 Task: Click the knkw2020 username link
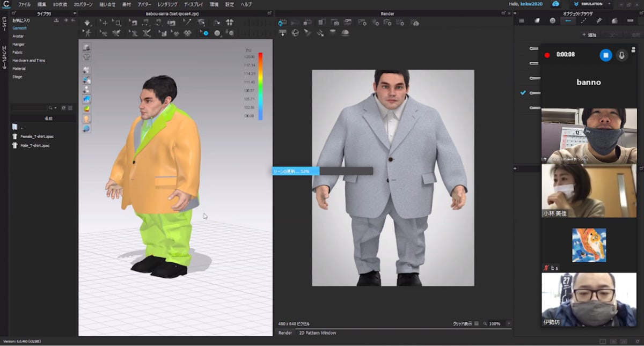click(531, 4)
